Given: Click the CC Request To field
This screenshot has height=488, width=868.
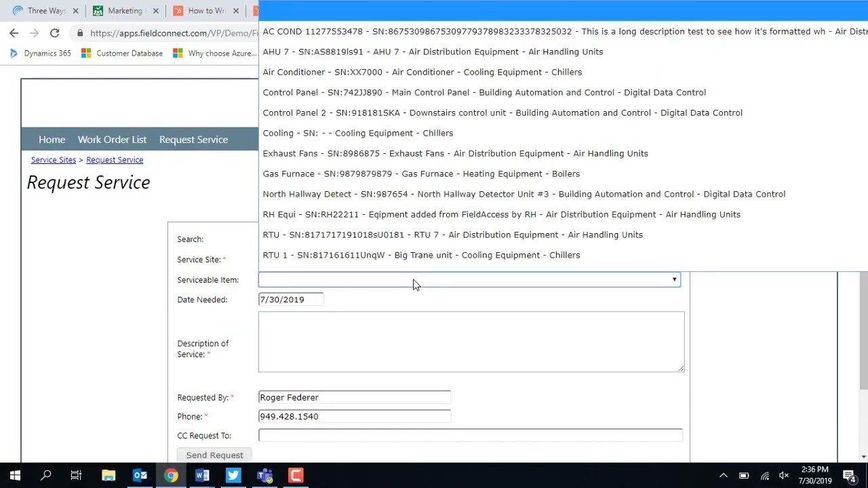Looking at the screenshot, I should point(471,436).
